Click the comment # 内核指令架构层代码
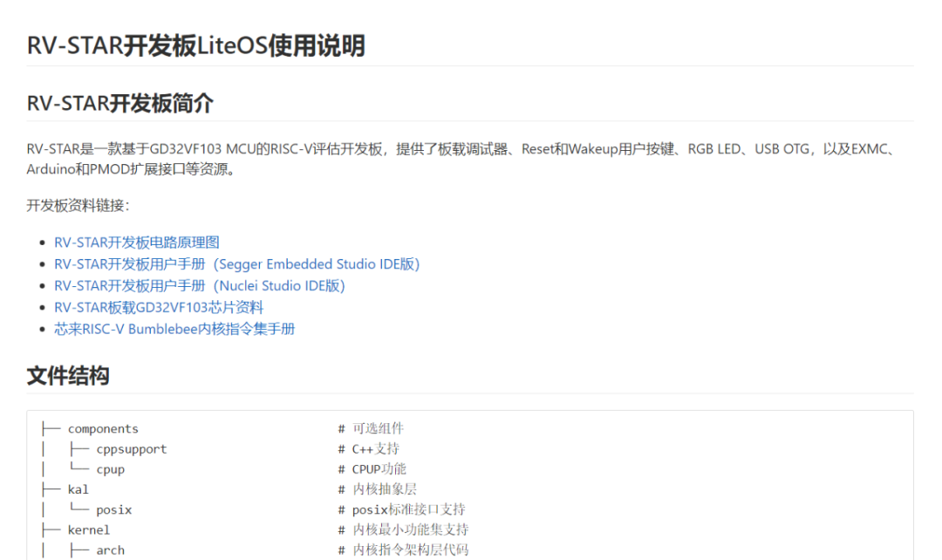Viewport: 942px width, 560px height. click(403, 550)
